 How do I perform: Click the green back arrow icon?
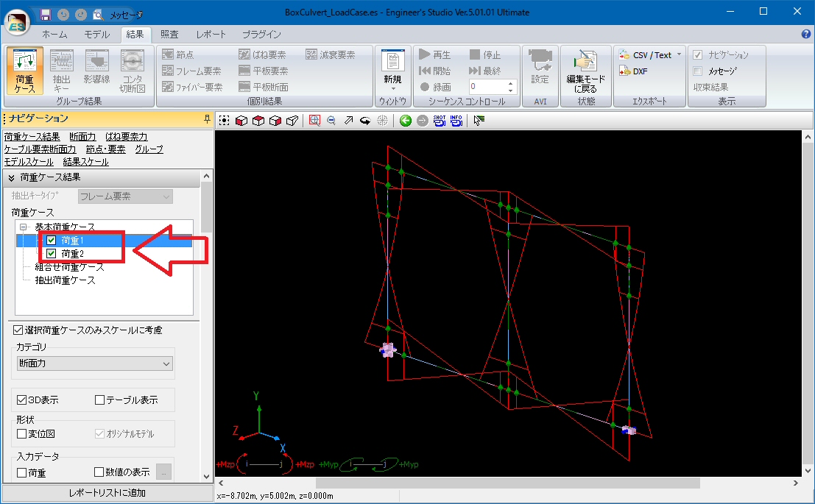click(x=406, y=121)
